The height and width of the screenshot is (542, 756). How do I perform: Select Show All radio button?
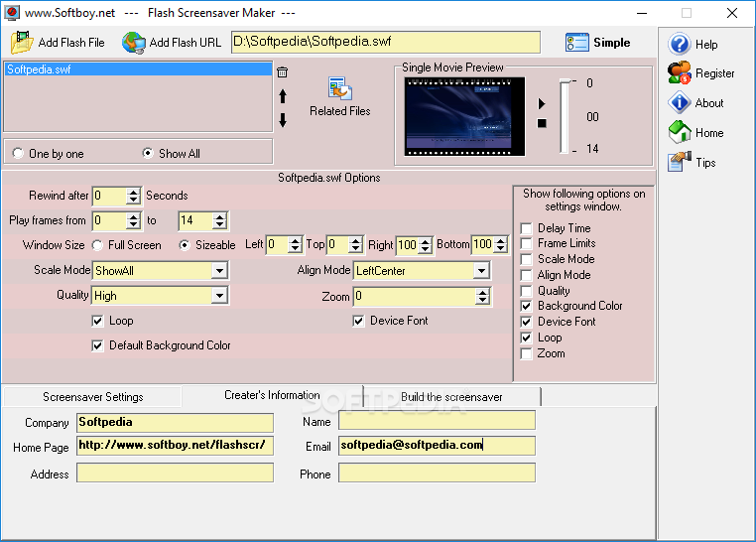coord(148,153)
